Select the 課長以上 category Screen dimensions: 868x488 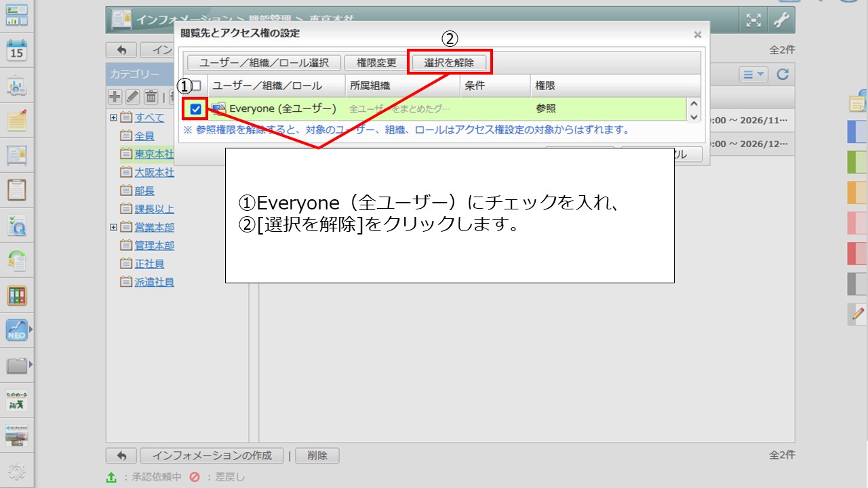[x=155, y=209]
